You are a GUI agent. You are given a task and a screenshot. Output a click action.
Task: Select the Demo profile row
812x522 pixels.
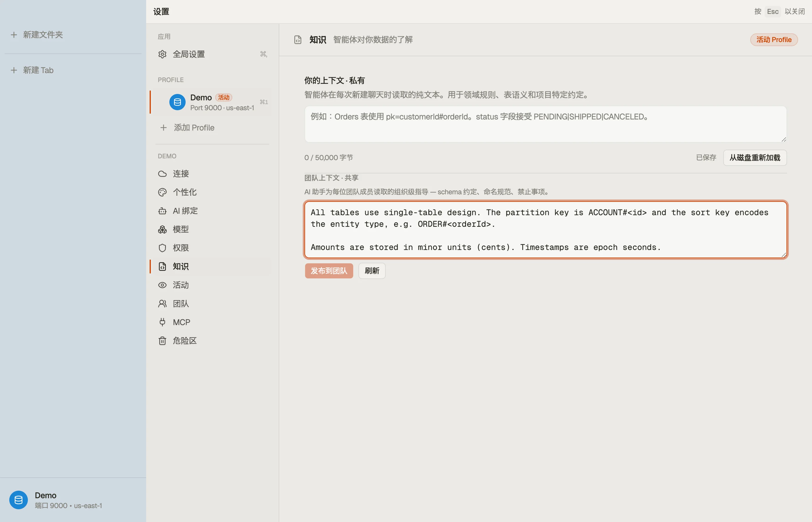(x=212, y=102)
